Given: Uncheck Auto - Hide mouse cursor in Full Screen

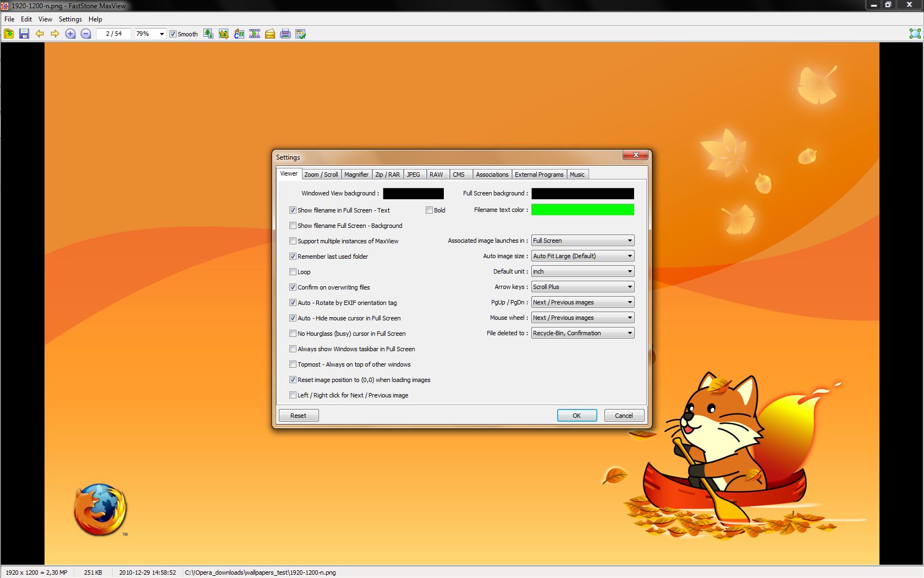Looking at the screenshot, I should coord(293,318).
